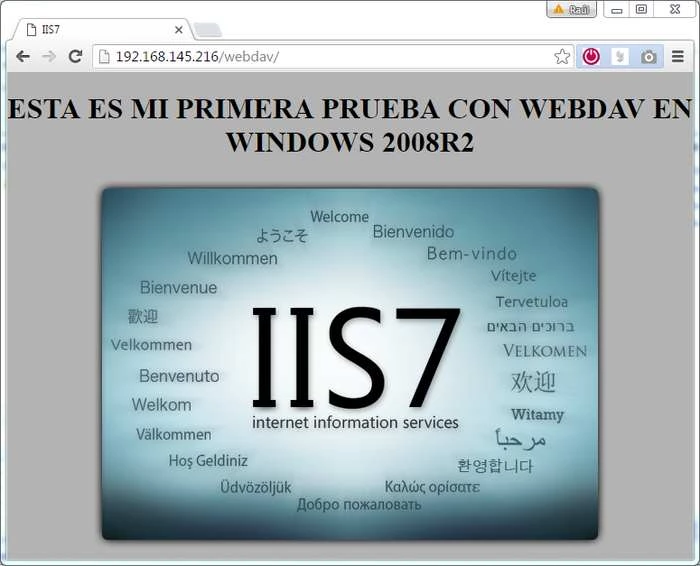Open a new tab
Screen dimensions: 700x566
208,30
